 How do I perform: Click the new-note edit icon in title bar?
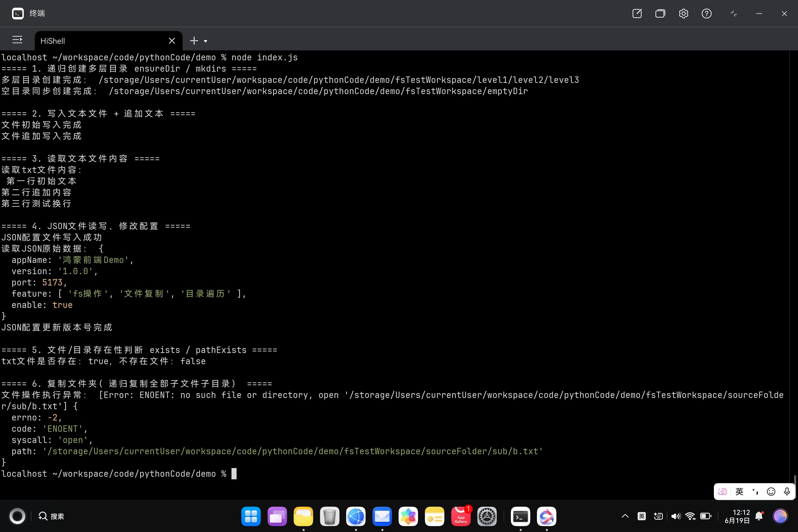click(x=637, y=14)
